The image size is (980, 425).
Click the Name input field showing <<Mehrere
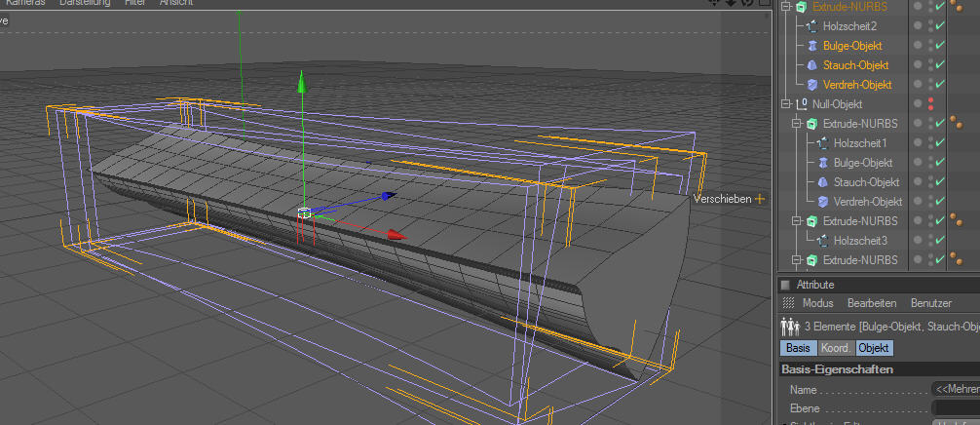[955, 389]
